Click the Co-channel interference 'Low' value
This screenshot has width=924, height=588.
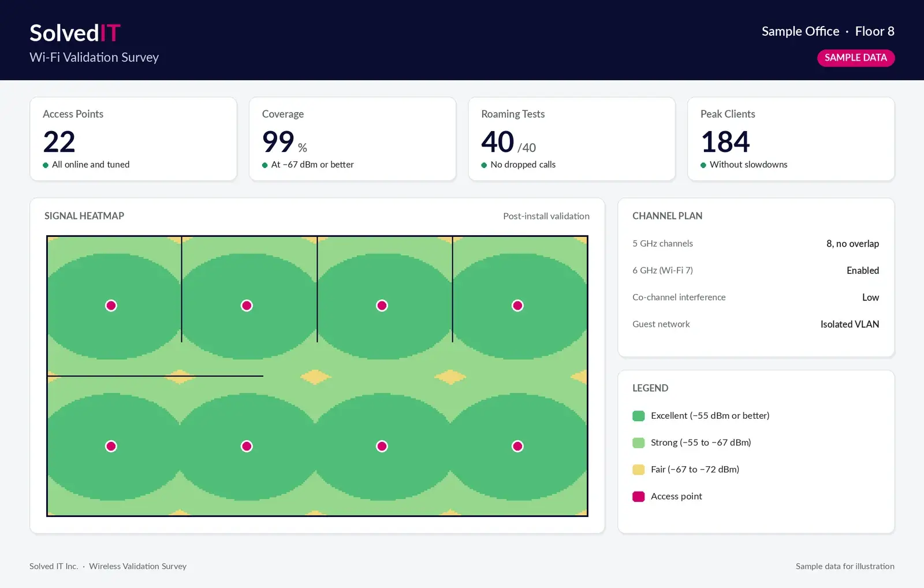click(x=870, y=297)
